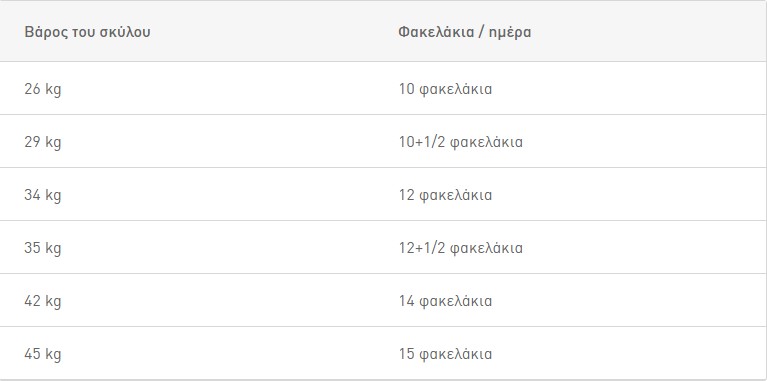Click the '12+1/2 φακελάκια' cell
Viewport: 767px width, 381px height.
click(460, 248)
